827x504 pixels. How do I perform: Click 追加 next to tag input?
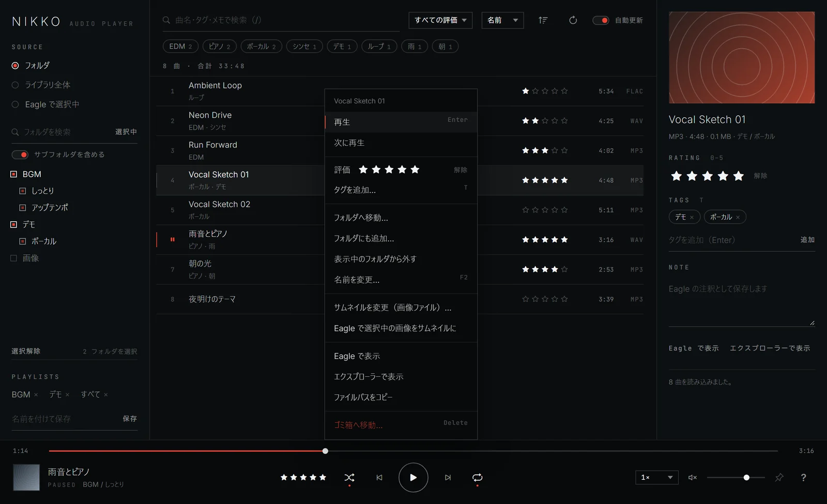[x=807, y=240]
